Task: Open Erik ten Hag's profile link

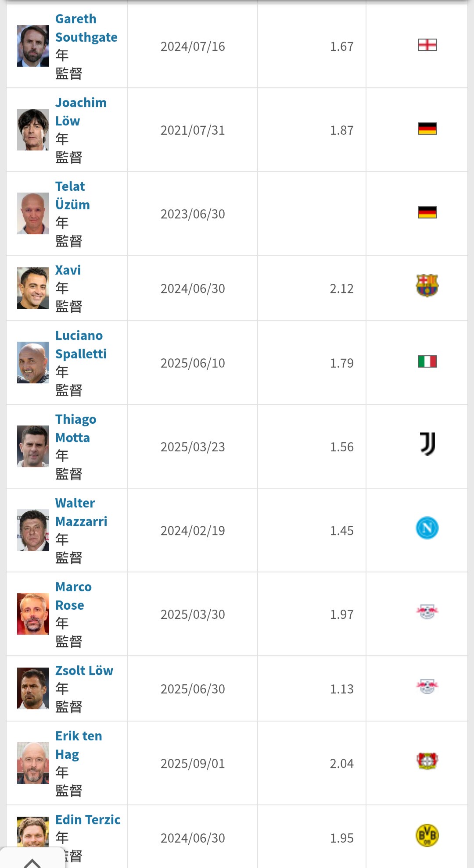Action: tap(78, 745)
